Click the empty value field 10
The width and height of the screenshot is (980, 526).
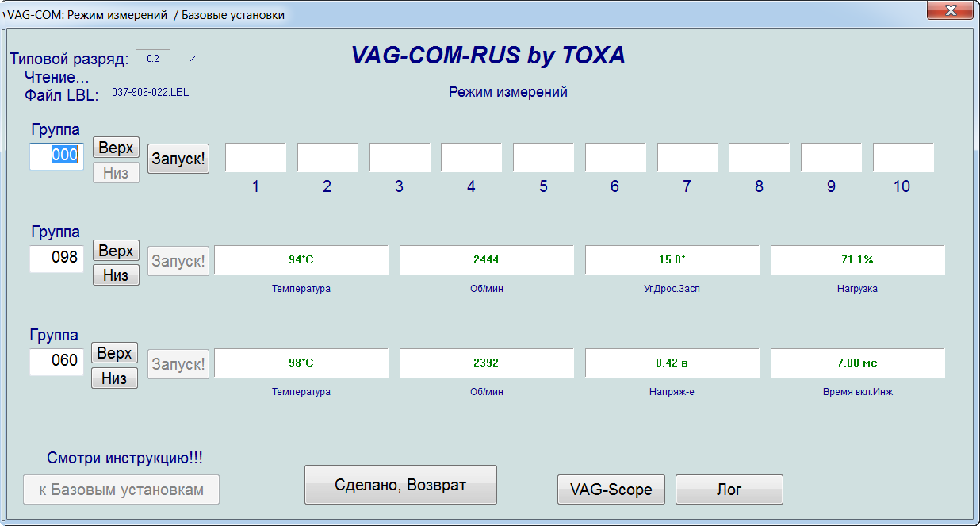click(x=903, y=158)
